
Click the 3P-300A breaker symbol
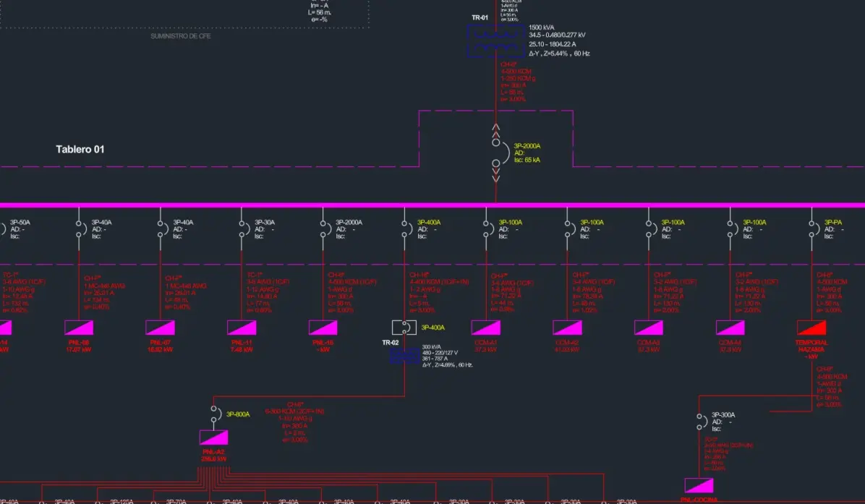[x=701, y=422]
